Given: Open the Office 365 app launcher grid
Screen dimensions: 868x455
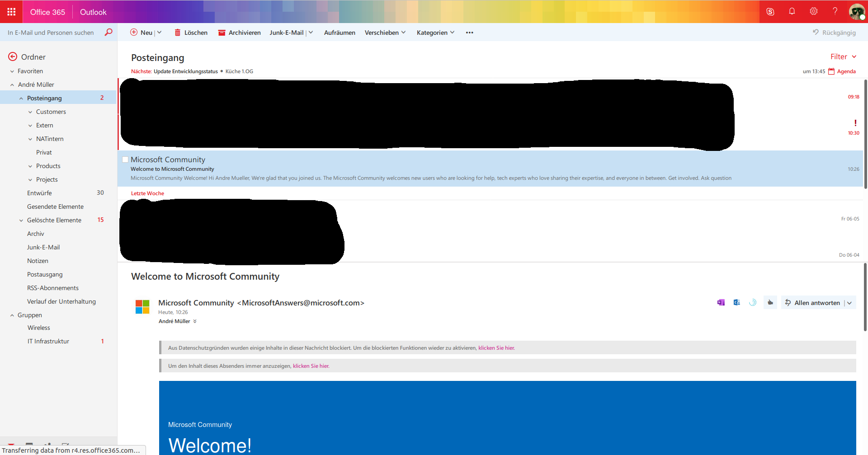Looking at the screenshot, I should [11, 12].
